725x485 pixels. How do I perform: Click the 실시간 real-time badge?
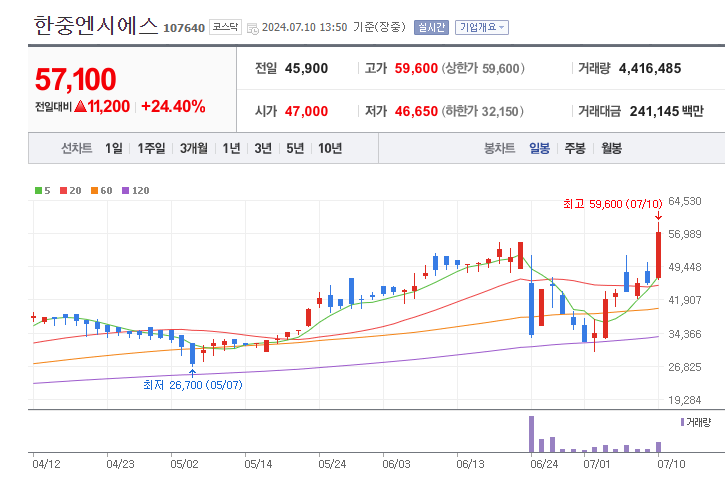point(431,27)
